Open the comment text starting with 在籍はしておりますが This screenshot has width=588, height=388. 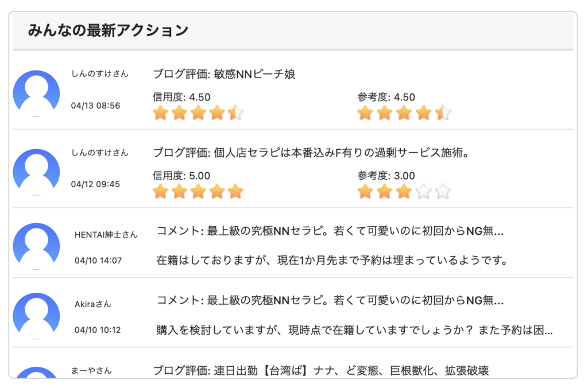point(332,261)
